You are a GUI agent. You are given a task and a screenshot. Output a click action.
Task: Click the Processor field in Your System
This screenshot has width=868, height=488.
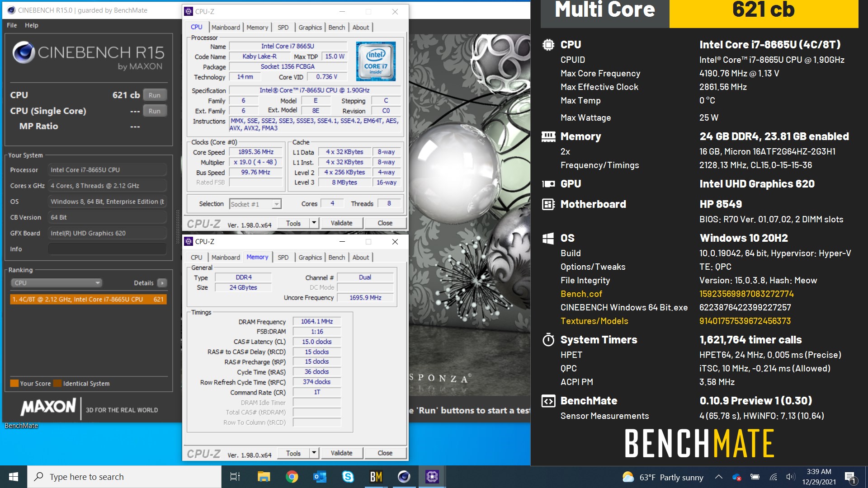coord(107,170)
